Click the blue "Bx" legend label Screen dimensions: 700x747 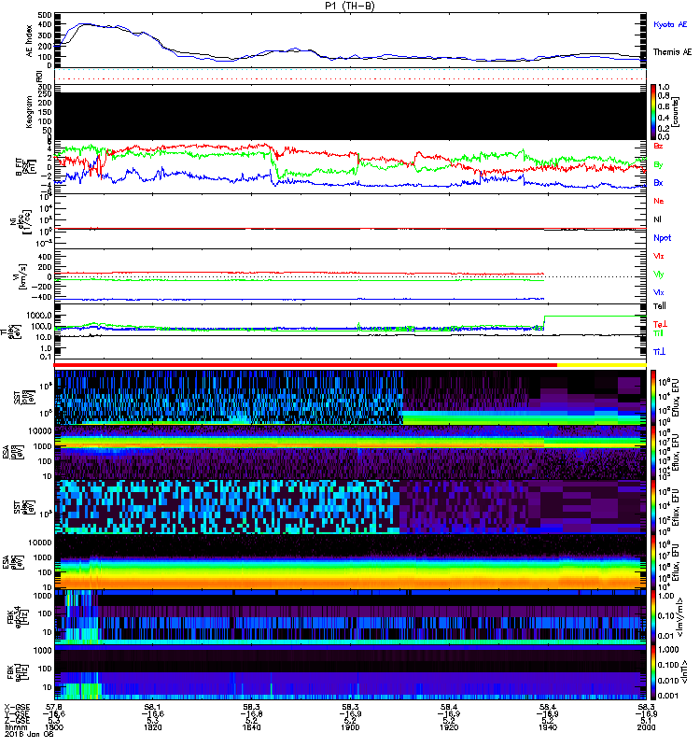[658, 182]
